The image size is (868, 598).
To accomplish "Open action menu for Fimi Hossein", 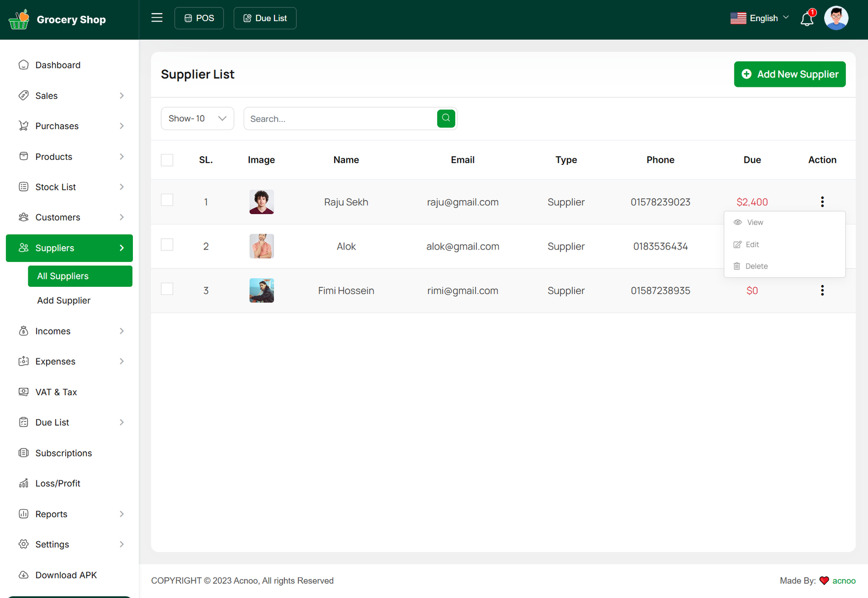I will [x=822, y=291].
